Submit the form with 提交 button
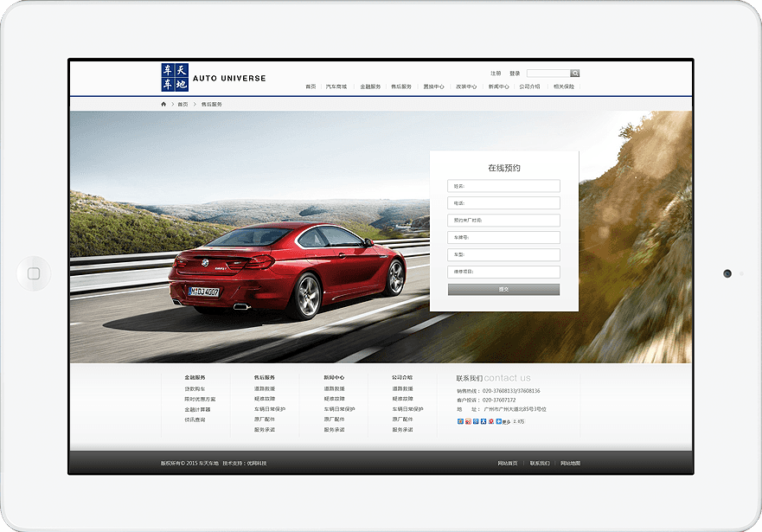The width and height of the screenshot is (762, 532). point(503,289)
